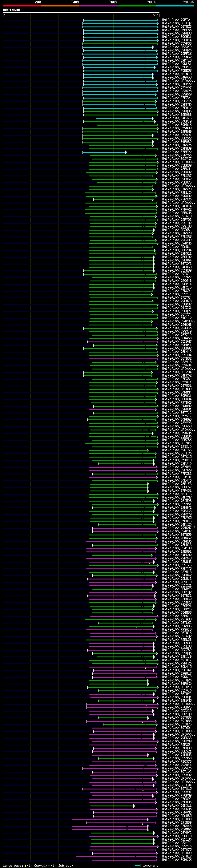Click the UniRef100_C5X9H7 label
This screenshot has width=197, height=868.
click(x=177, y=342)
